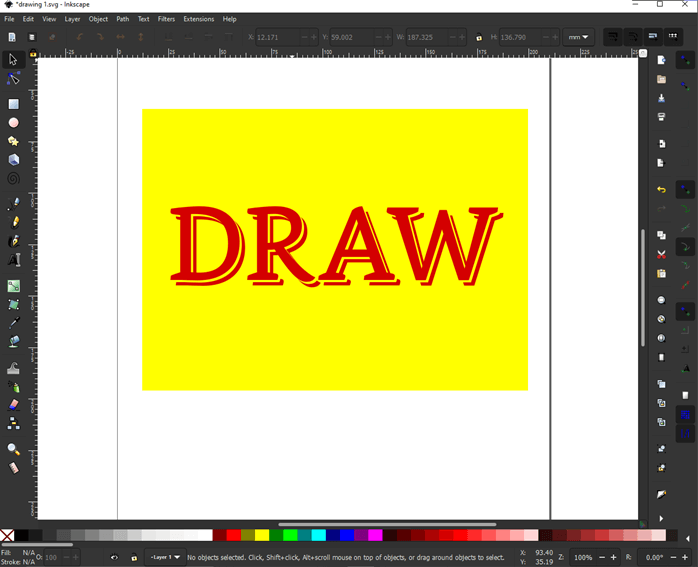Open the File menu
Screen dimensions: 698x567
[x=9, y=19]
